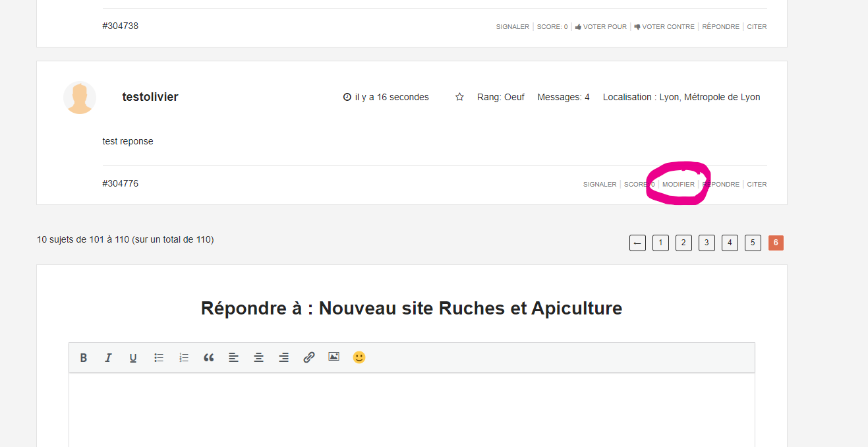Insert a hyperlink using link icon
The image size is (868, 447).
(308, 357)
